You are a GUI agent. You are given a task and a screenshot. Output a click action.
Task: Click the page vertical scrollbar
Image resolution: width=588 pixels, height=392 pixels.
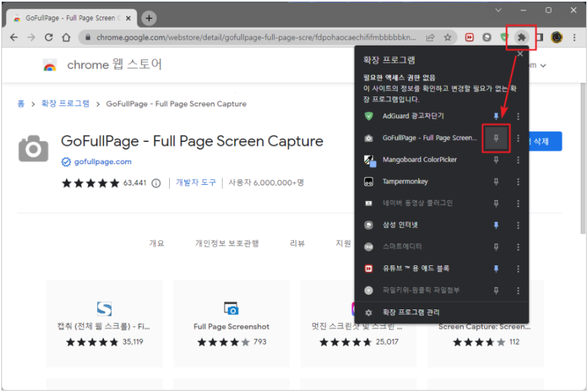(582, 159)
